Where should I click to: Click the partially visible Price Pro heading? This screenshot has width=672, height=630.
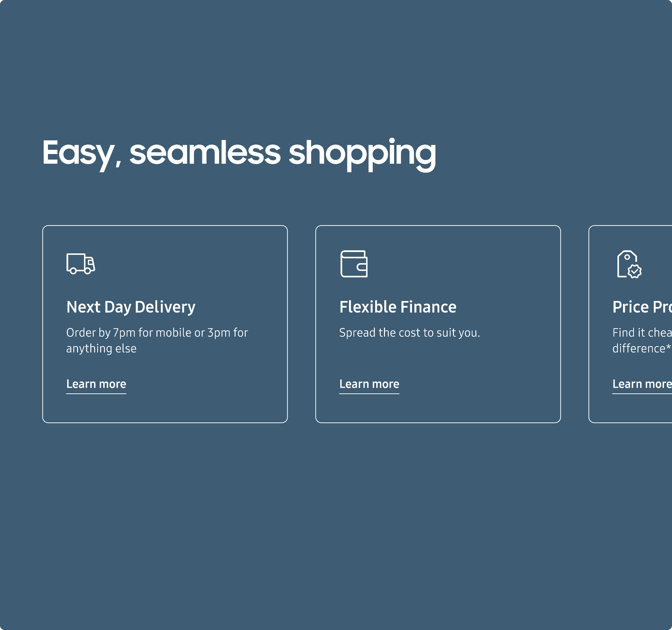tap(642, 307)
